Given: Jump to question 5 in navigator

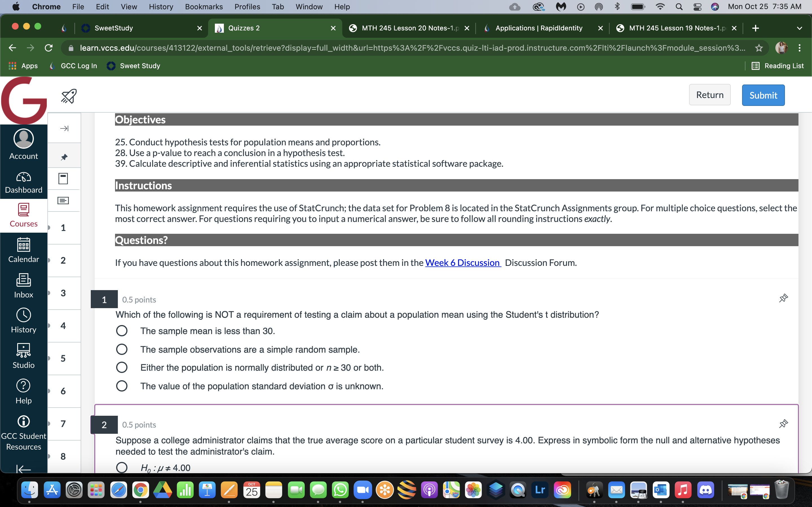Looking at the screenshot, I should pyautogui.click(x=63, y=358).
